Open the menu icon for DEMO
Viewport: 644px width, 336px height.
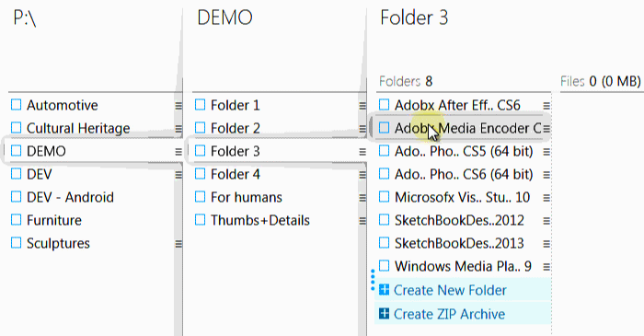tap(178, 152)
